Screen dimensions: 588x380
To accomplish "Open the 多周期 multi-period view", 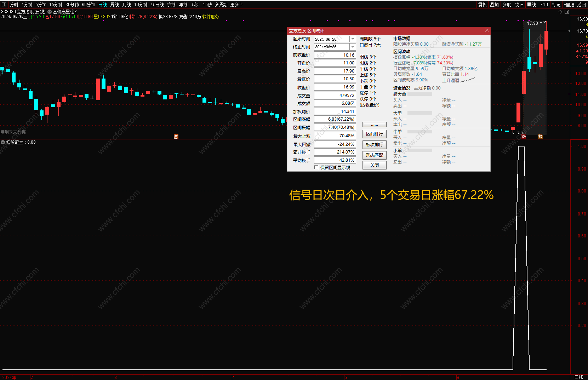I will coord(221,5).
